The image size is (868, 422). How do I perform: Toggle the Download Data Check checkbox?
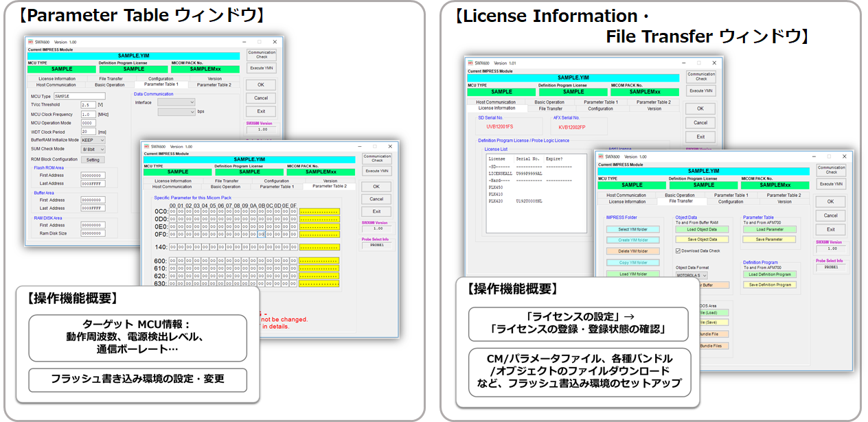pos(678,251)
